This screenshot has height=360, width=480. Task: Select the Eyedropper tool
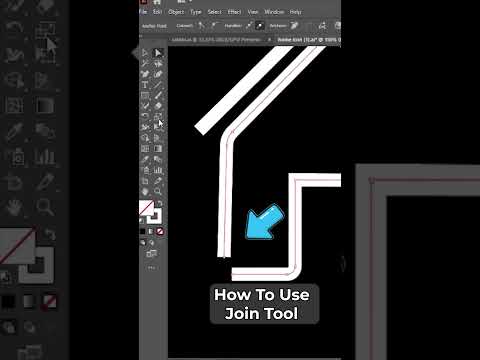pos(145,159)
